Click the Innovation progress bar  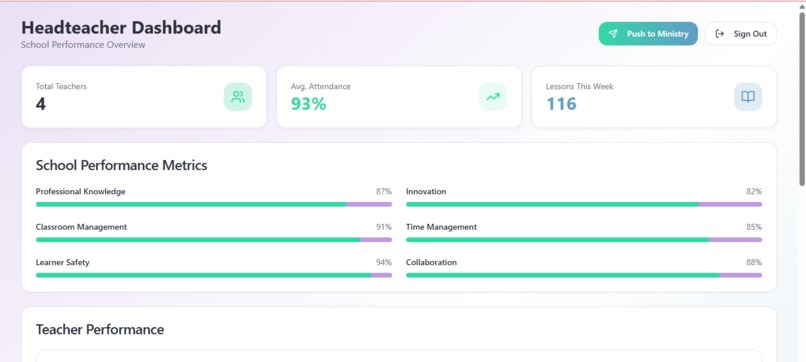584,204
